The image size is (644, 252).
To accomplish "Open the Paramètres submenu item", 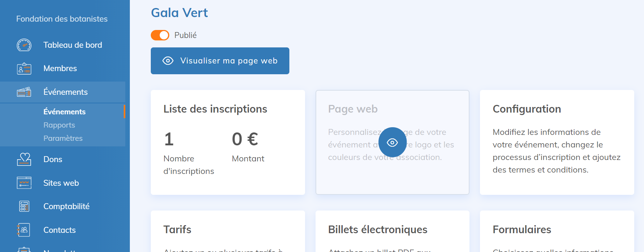I will coord(63,138).
